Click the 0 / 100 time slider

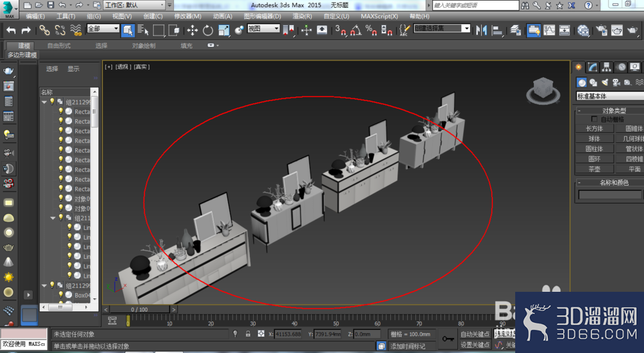pyautogui.click(x=140, y=309)
